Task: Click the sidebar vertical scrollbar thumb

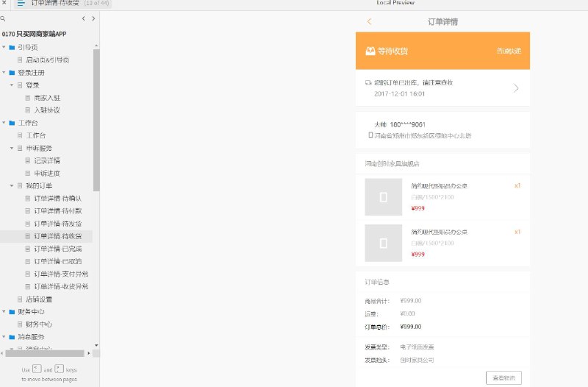Action: (96, 120)
